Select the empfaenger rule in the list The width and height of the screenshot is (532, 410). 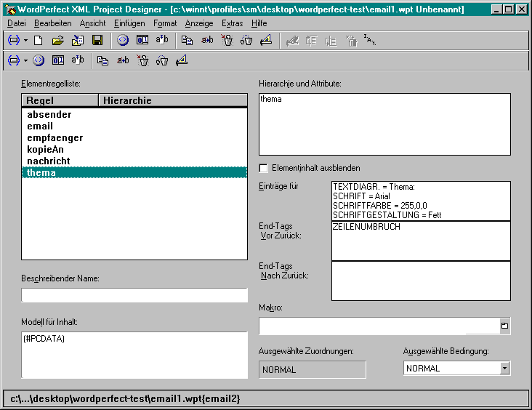[x=134, y=138]
